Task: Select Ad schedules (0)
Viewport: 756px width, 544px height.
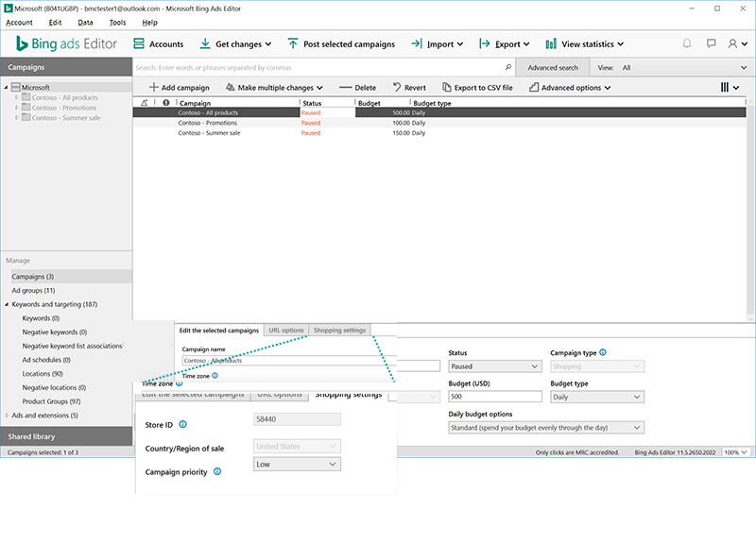Action: pos(46,360)
